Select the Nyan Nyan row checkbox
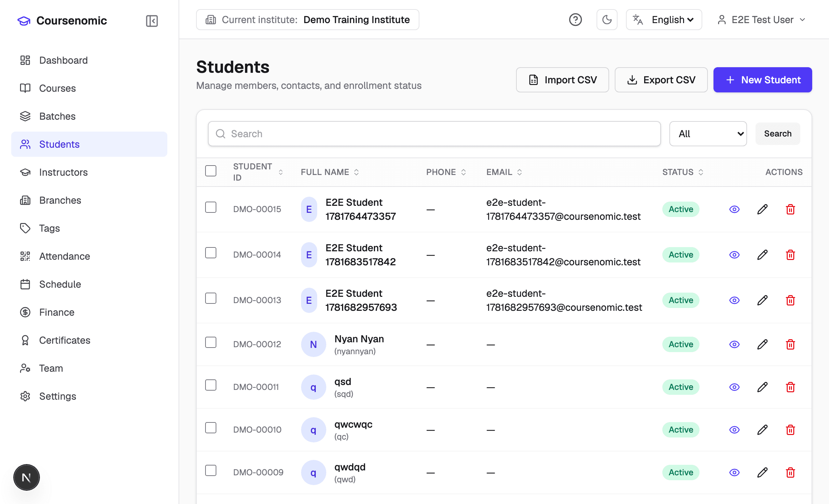This screenshot has height=504, width=829. pos(211,342)
